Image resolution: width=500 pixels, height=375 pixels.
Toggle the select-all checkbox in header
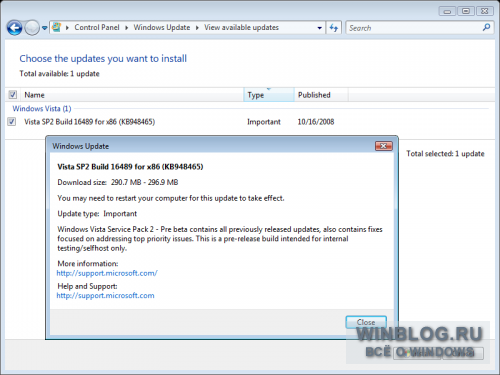[x=12, y=95]
